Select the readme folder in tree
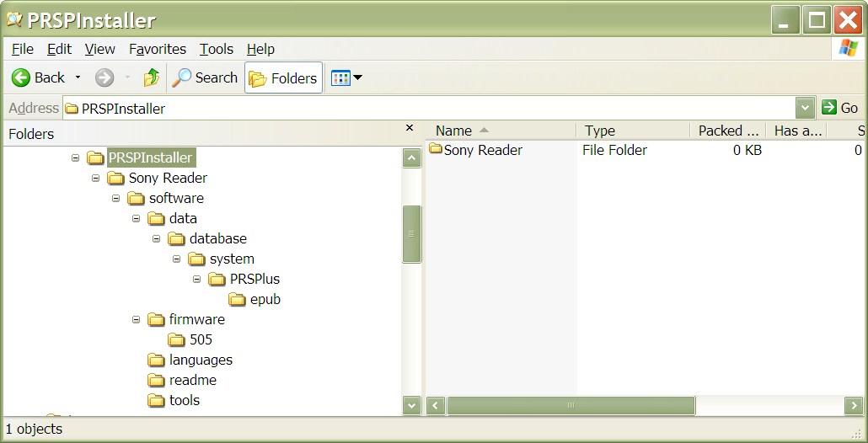Viewport: 868px width, 443px height. 193,381
